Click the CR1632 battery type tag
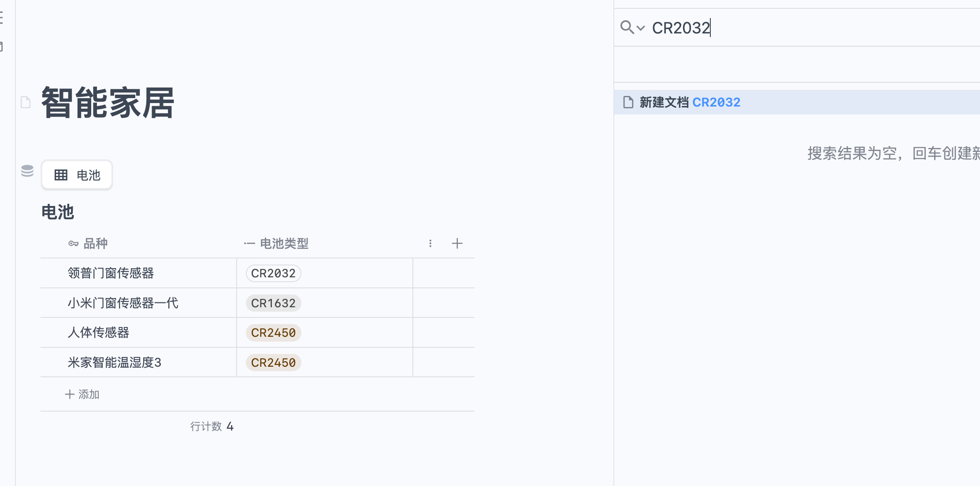 (x=273, y=303)
